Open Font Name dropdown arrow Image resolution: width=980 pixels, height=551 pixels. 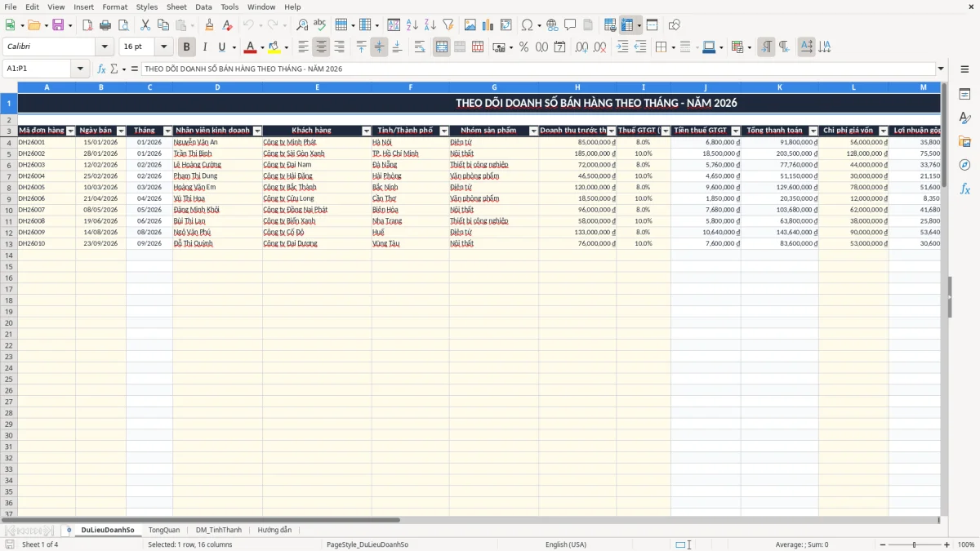tap(105, 47)
